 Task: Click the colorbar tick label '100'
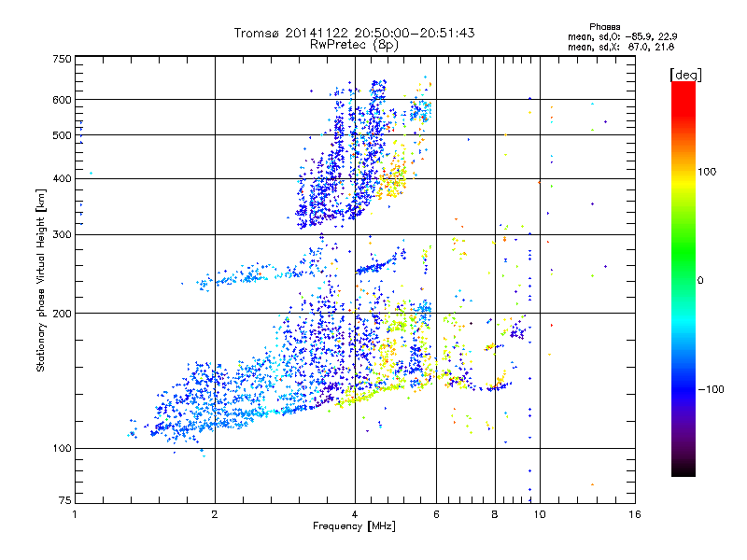pyautogui.click(x=707, y=172)
